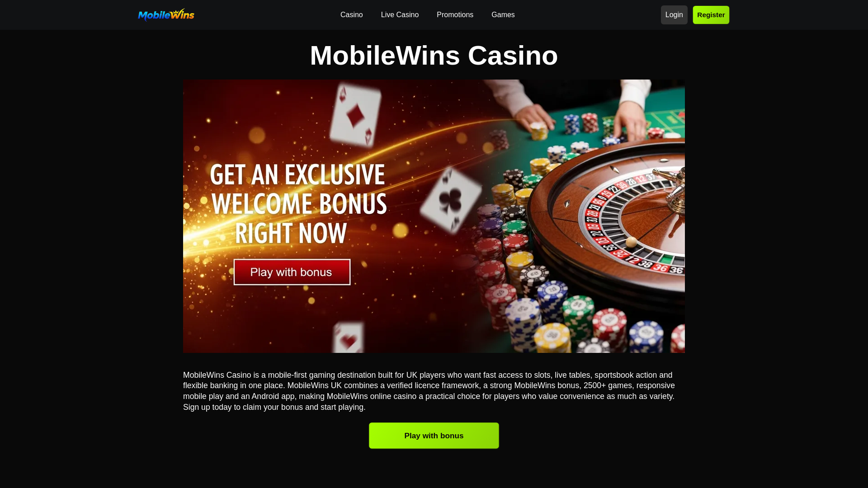Click the red Play with bonus banner button

292,272
